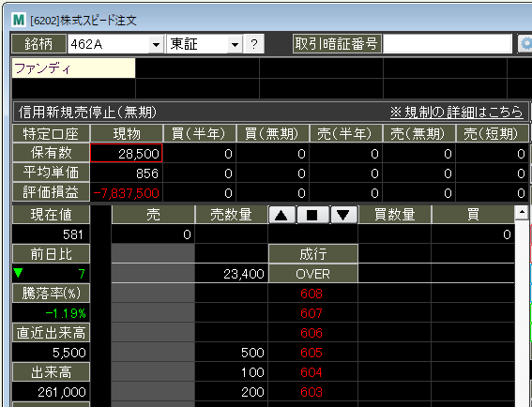The height and width of the screenshot is (407, 532).
Task: Click the OVER button
Action: coord(313,274)
